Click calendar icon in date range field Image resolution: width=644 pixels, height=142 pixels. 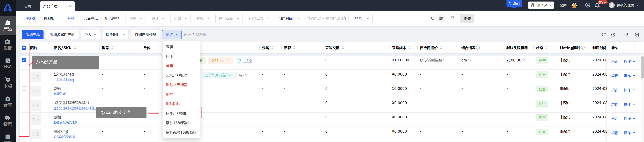pyautogui.click(x=344, y=19)
